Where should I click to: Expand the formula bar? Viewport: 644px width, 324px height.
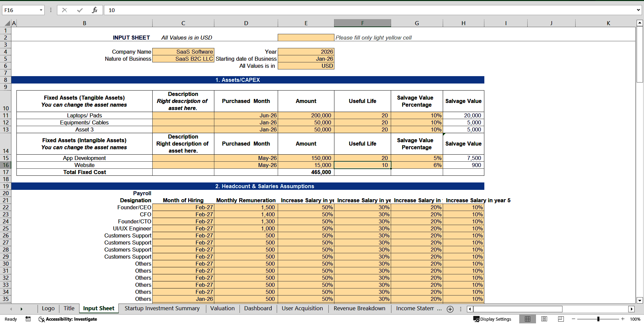638,10
